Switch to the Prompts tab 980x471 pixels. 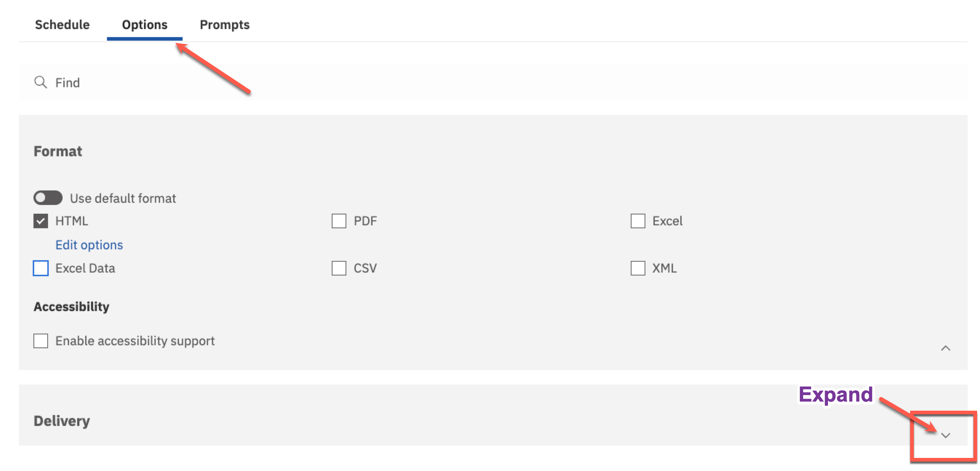[224, 24]
